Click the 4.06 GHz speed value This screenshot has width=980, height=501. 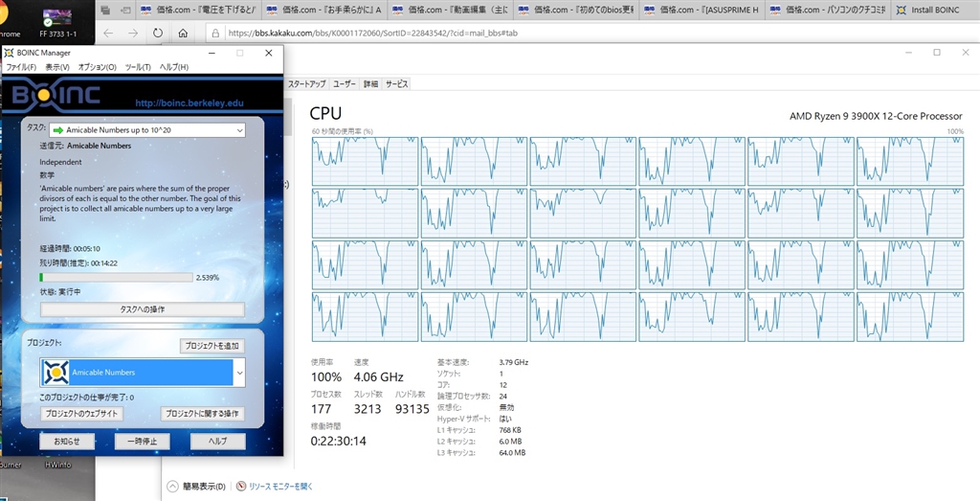[378, 377]
